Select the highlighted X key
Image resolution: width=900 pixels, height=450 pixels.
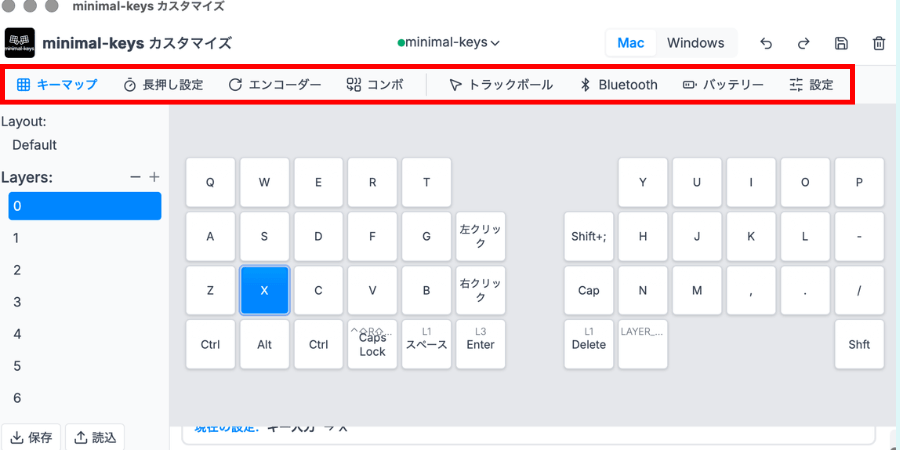click(265, 290)
